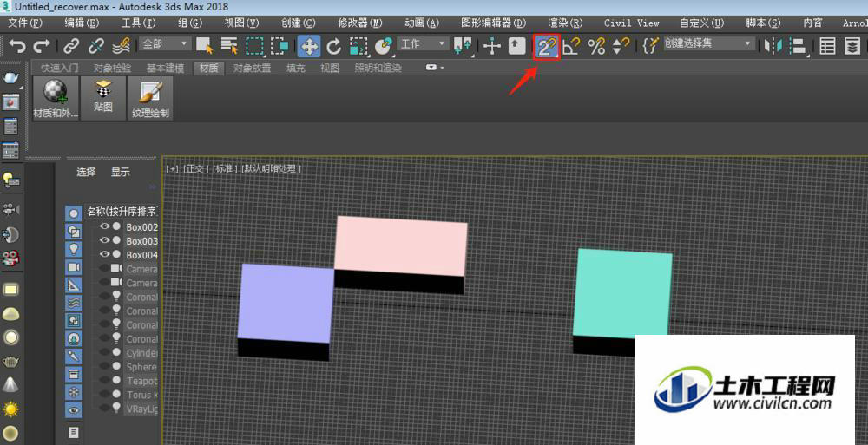Viewport: 868px width, 445px height.
Task: Click the Redo arrow in the main toolbar
Action: (42, 45)
